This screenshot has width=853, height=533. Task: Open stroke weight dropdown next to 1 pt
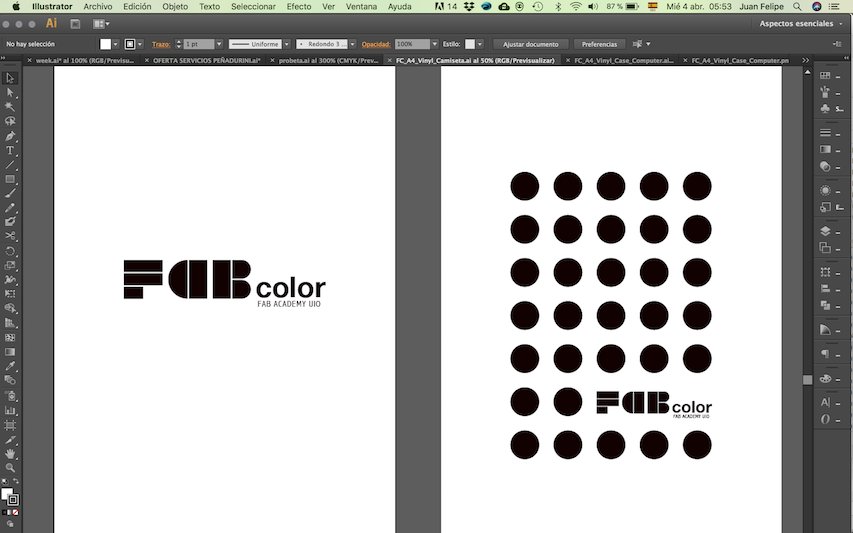click(x=219, y=44)
